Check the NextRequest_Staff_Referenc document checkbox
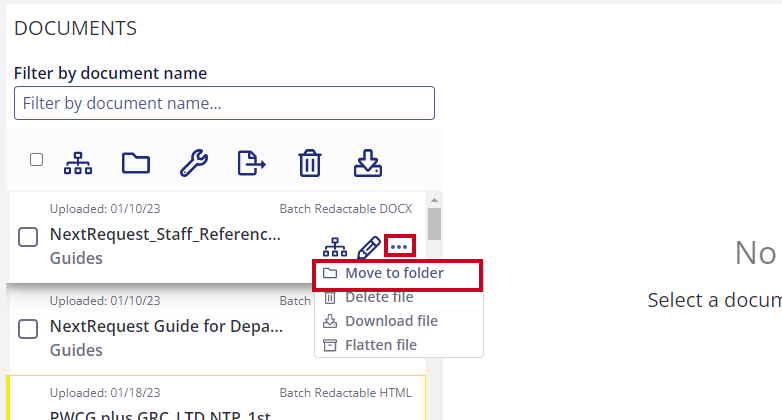 28,237
